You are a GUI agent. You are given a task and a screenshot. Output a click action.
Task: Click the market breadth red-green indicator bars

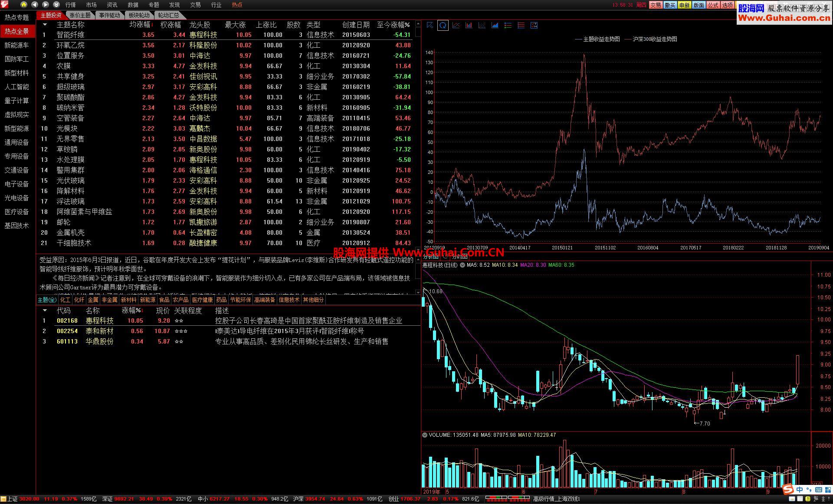tap(507, 499)
